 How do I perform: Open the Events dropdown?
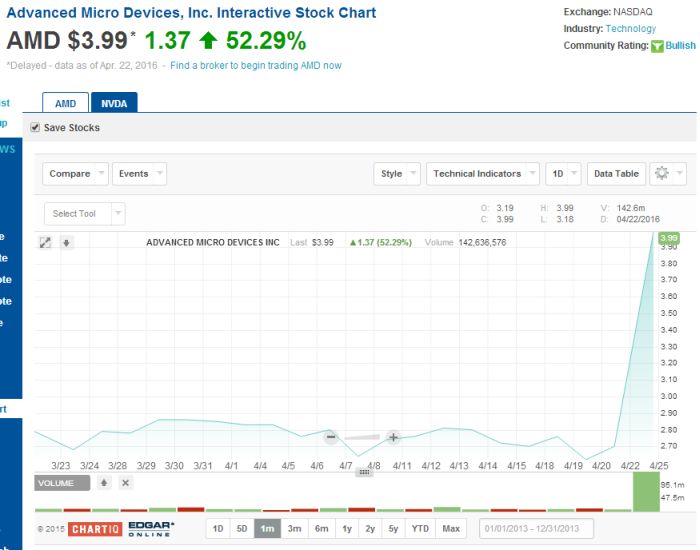click(x=139, y=174)
